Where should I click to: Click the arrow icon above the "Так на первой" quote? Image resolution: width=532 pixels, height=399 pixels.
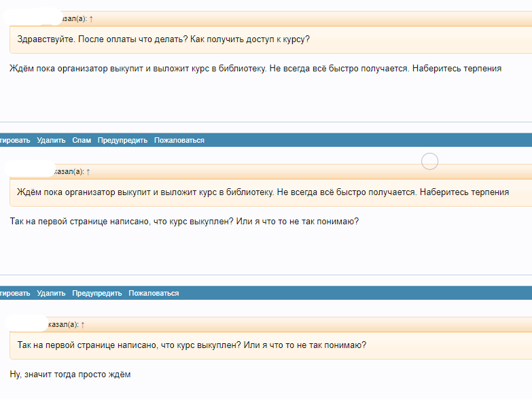[x=83, y=324]
